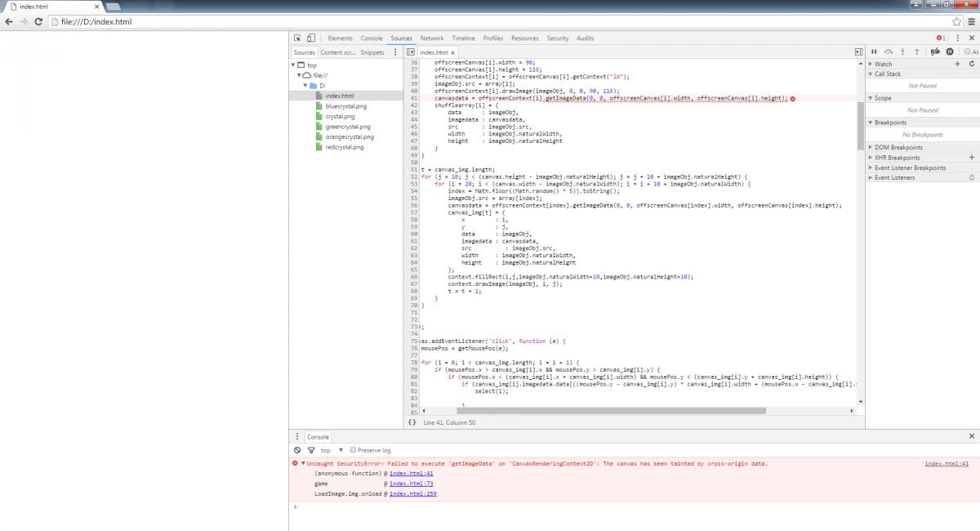980x531 pixels.
Task: Collapse the D: folder in file tree
Action: point(306,86)
